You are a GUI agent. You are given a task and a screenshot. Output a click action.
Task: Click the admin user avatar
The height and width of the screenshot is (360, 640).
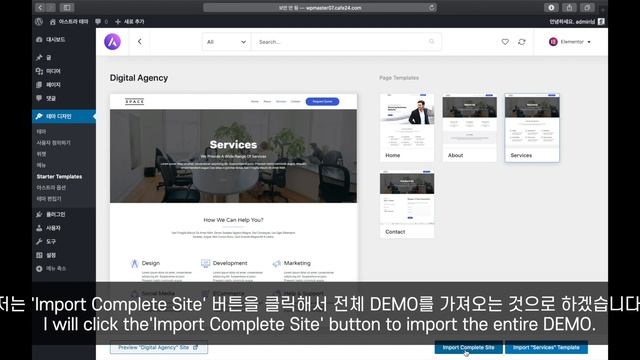coord(601,22)
